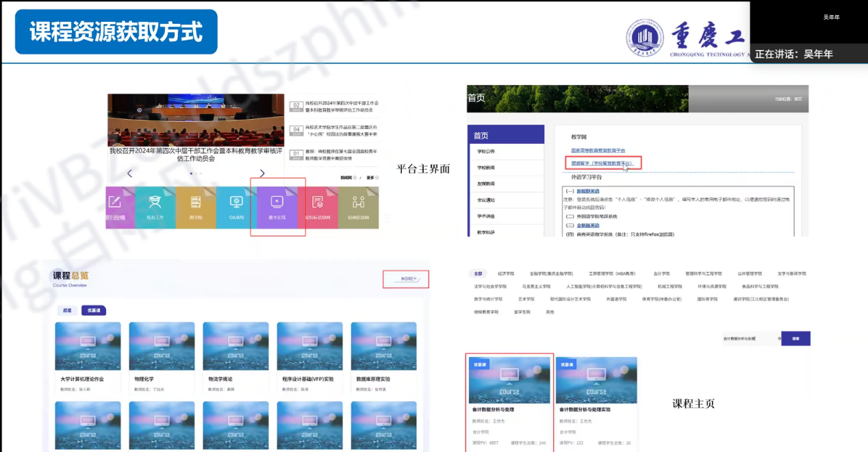
Task: Open news item numbered 01
Action: [x=334, y=154]
